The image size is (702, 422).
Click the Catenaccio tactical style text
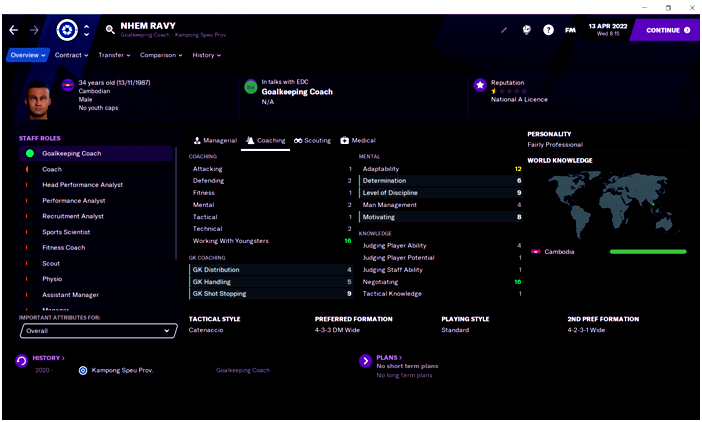pos(206,330)
